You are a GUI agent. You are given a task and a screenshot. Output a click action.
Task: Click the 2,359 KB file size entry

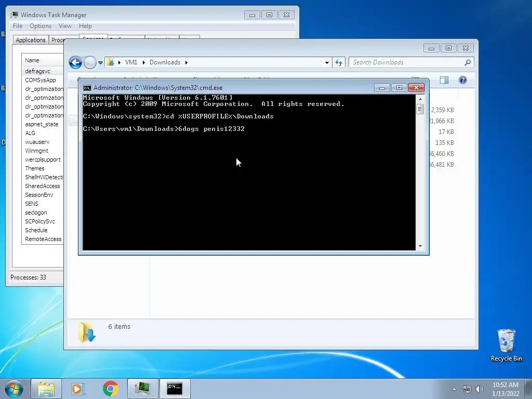(x=443, y=110)
